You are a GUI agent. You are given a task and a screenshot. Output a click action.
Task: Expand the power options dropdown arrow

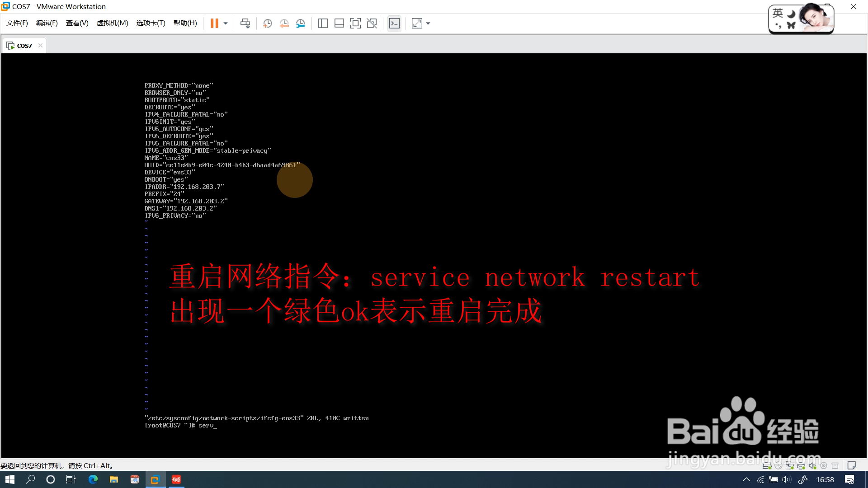(x=226, y=23)
